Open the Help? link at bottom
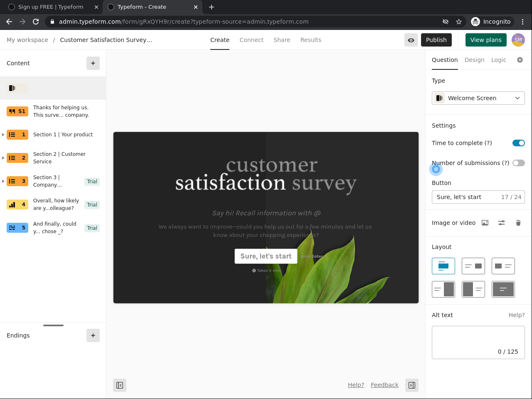This screenshot has height=399, width=532. click(356, 385)
